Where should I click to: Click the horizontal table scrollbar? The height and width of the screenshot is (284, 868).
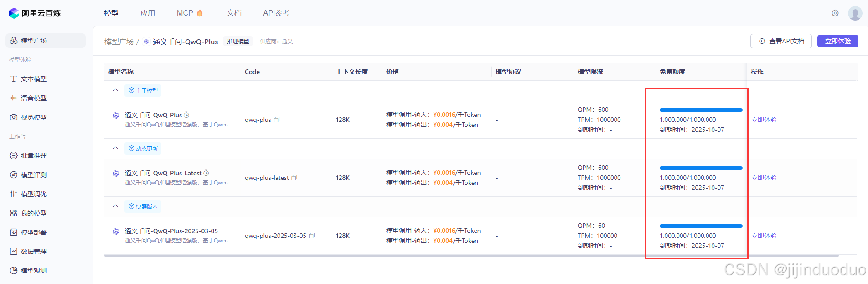[x=471, y=256]
